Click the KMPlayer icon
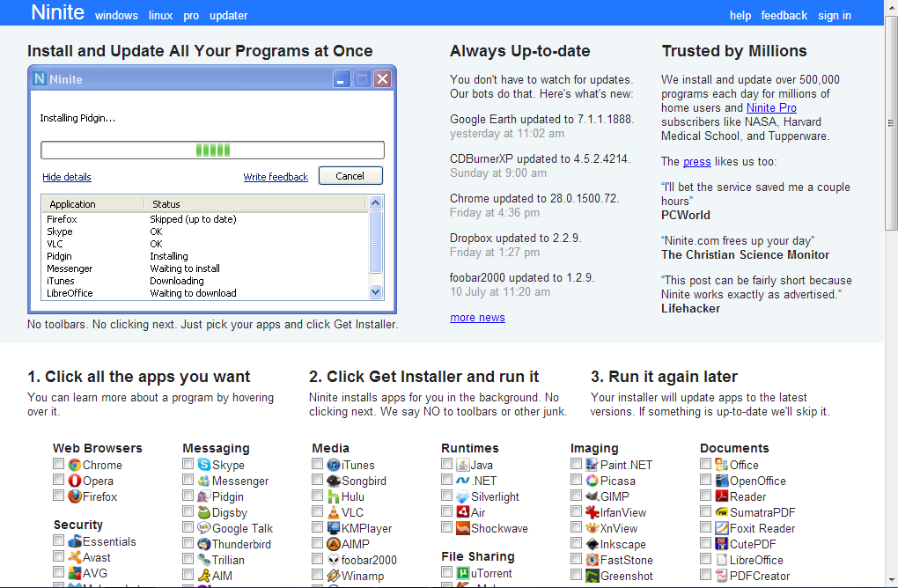The height and width of the screenshot is (588, 898). tap(334, 528)
